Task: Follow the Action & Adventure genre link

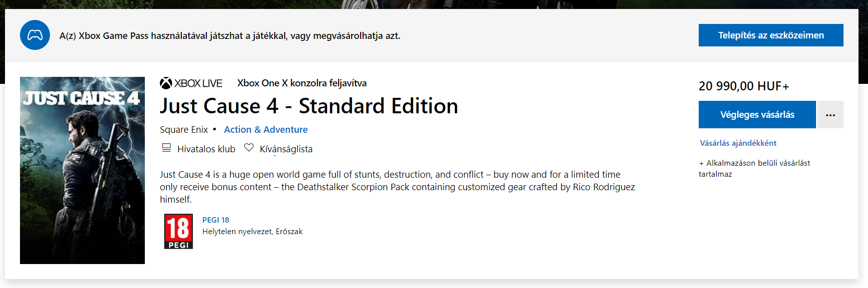Action: point(266,130)
